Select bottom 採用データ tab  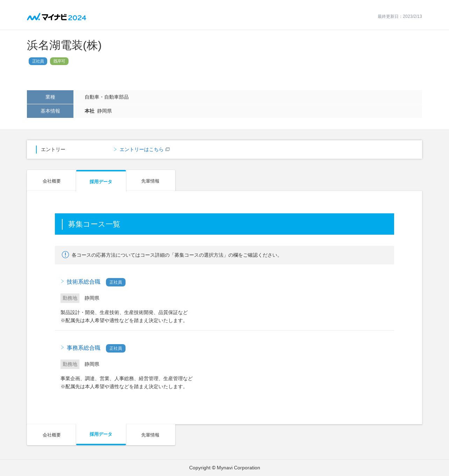click(101, 434)
